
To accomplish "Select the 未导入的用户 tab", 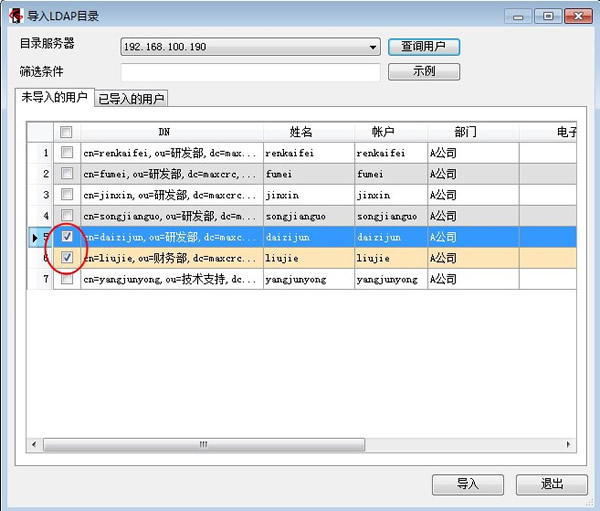I will [54, 97].
